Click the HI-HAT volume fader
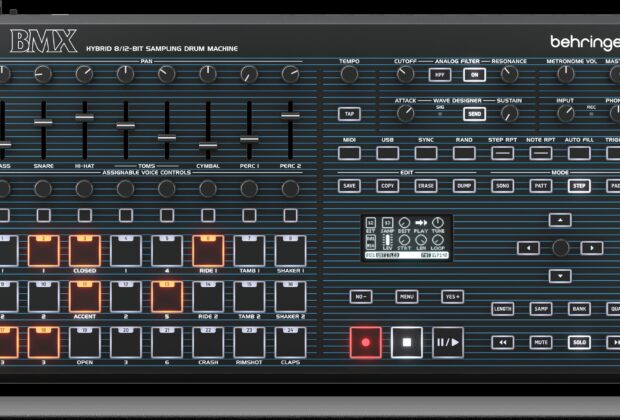This screenshot has width=620, height=420. pyautogui.click(x=85, y=117)
